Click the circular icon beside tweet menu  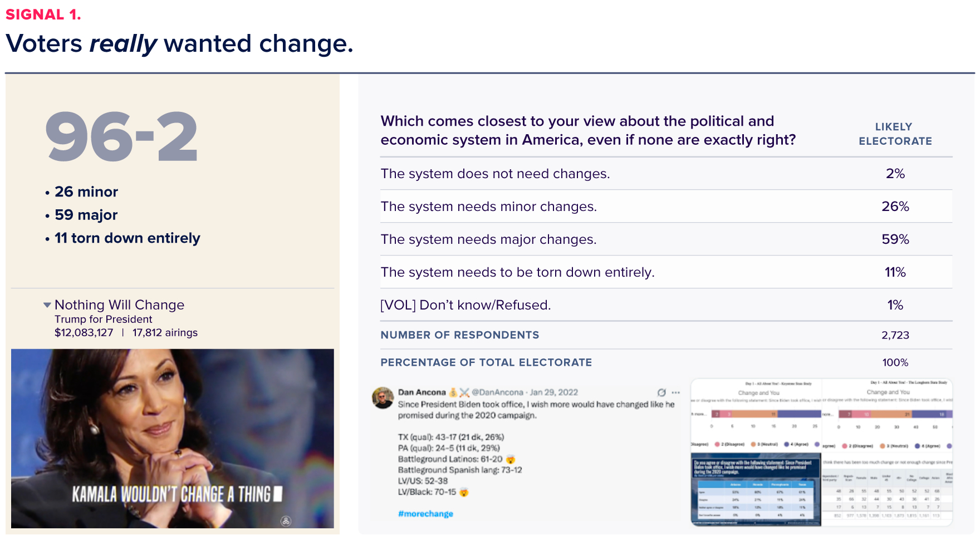pyautogui.click(x=661, y=392)
